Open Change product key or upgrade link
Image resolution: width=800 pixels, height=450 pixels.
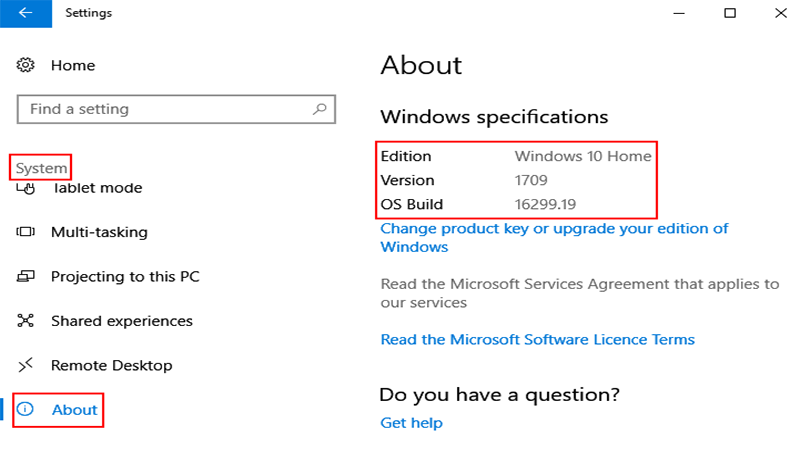point(554,238)
